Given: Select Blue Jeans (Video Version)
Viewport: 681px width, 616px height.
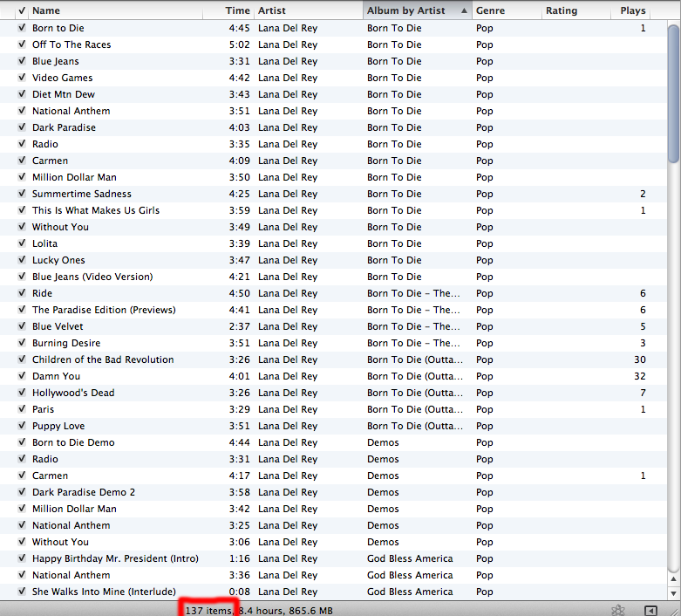Looking at the screenshot, I should 92,277.
